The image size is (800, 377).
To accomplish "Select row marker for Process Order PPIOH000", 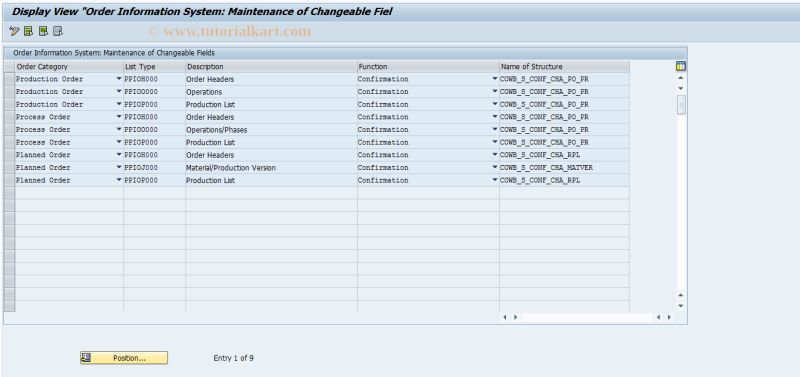I will pos(9,117).
